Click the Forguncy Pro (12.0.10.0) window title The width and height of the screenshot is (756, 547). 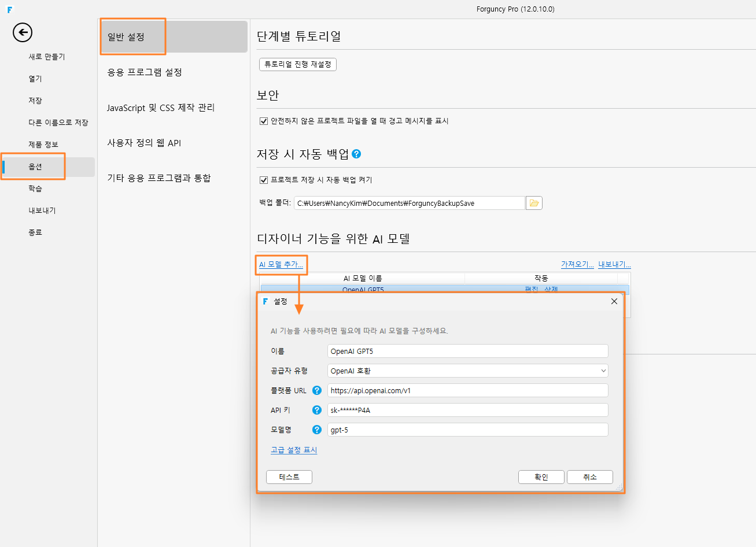tap(515, 9)
